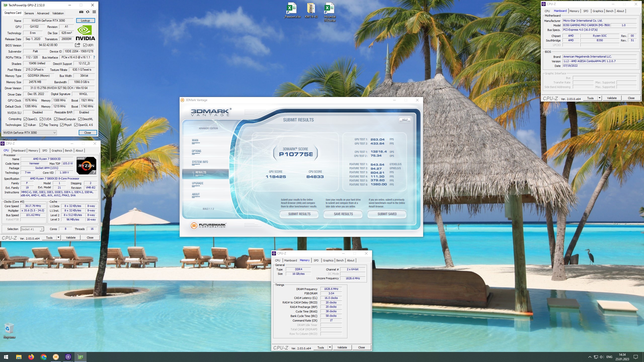Click the GPU-Z refresh icon
Viewport: 644px width, 362px height.
[x=88, y=12]
